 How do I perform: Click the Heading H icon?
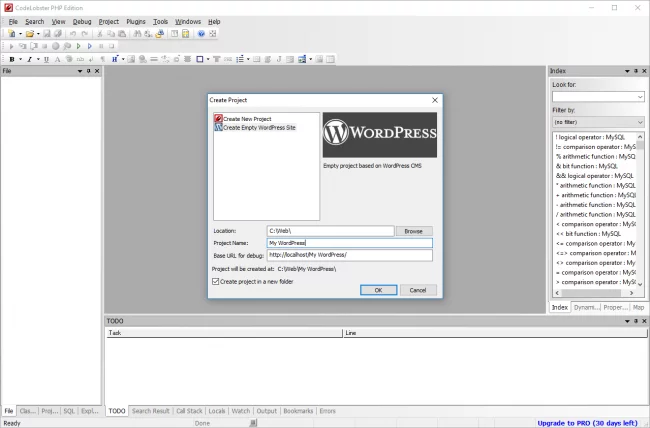(x=115, y=59)
